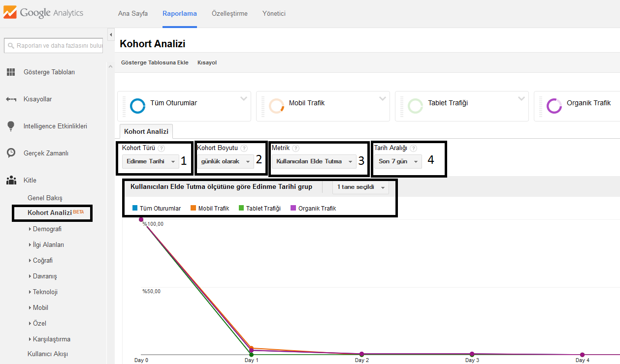The width and height of the screenshot is (620, 364).
Task: Click the Kısayollar arrow icon
Action: tap(11, 99)
